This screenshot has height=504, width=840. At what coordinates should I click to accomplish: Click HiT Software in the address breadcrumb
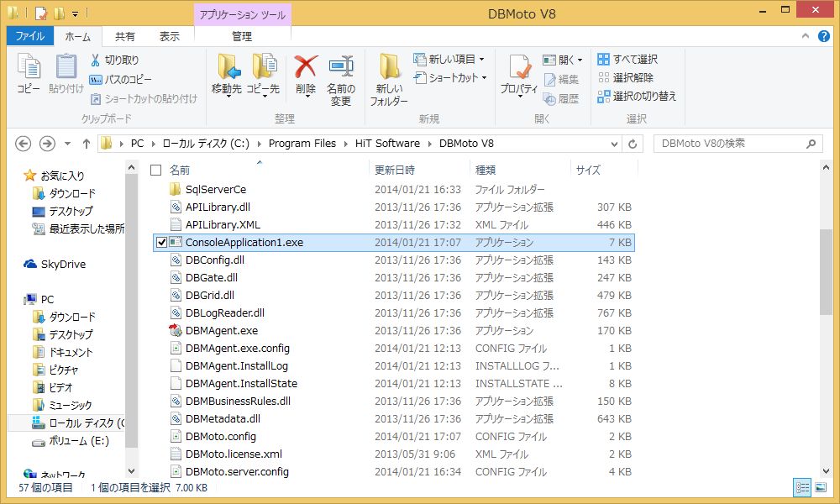point(387,144)
